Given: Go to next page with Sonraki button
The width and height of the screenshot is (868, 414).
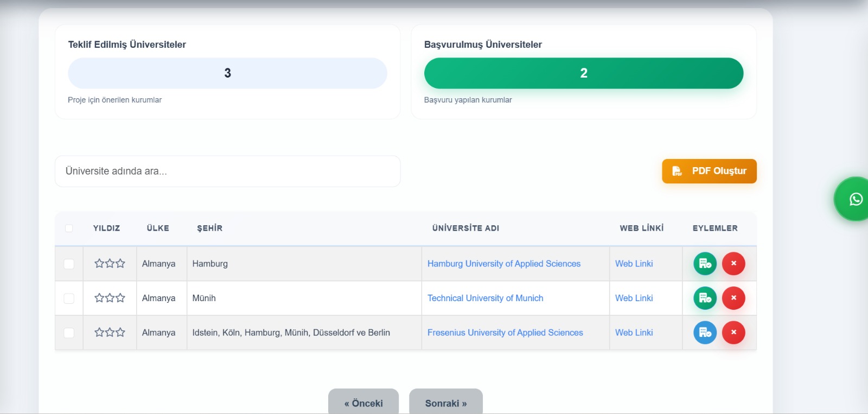Looking at the screenshot, I should 445,403.
